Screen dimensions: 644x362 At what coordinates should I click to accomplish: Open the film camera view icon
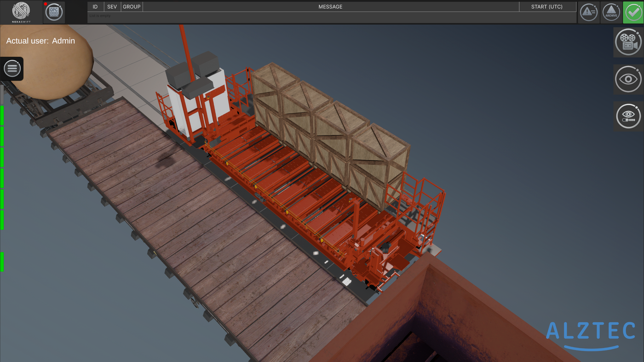pyautogui.click(x=628, y=42)
